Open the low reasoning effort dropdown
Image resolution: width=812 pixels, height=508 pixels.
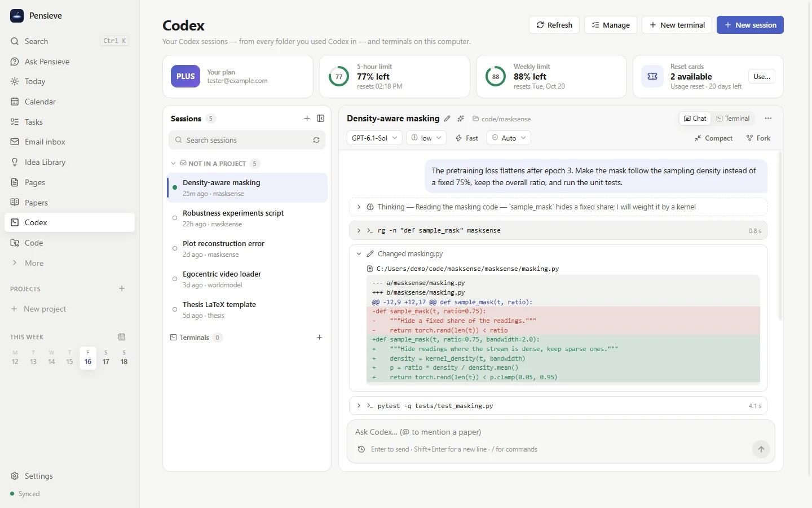[426, 138]
